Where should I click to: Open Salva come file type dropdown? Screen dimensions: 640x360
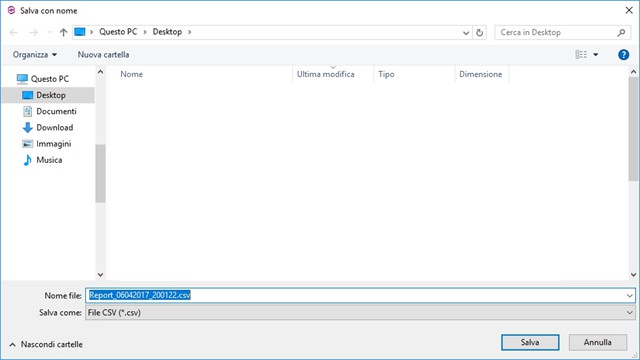click(x=360, y=313)
